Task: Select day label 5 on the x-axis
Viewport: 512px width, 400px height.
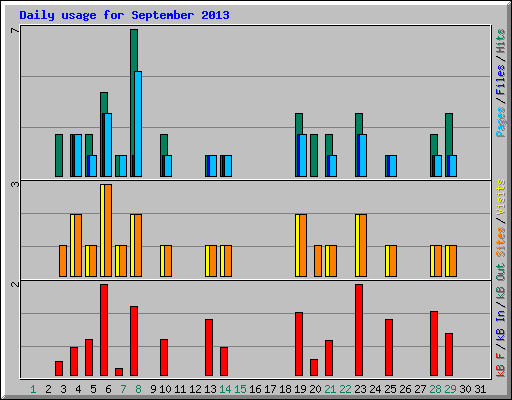Action: (93, 389)
